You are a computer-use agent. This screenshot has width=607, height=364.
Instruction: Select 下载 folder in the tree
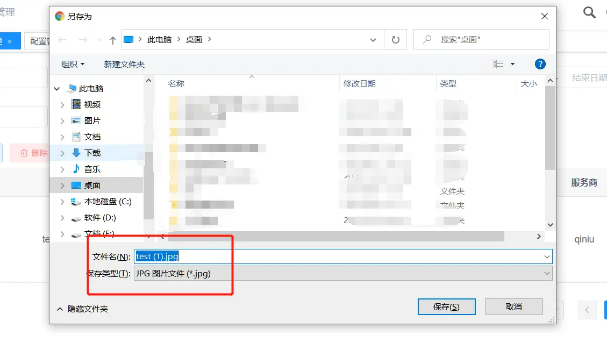pos(92,153)
